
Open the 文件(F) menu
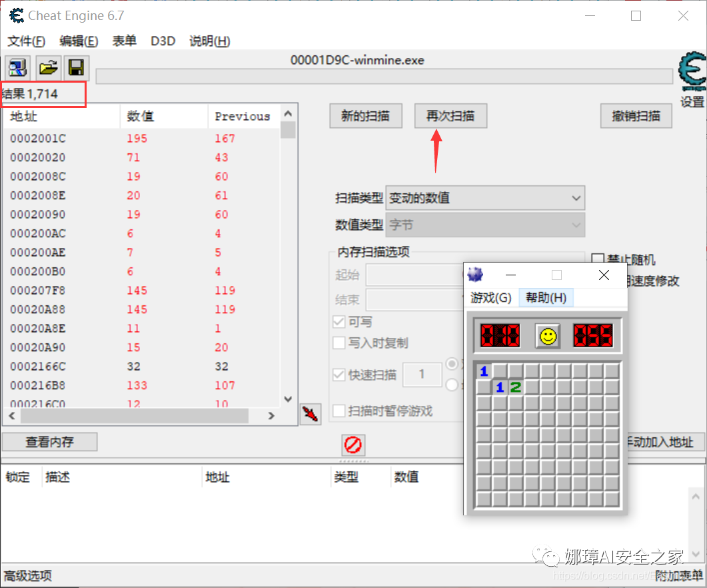(x=26, y=41)
